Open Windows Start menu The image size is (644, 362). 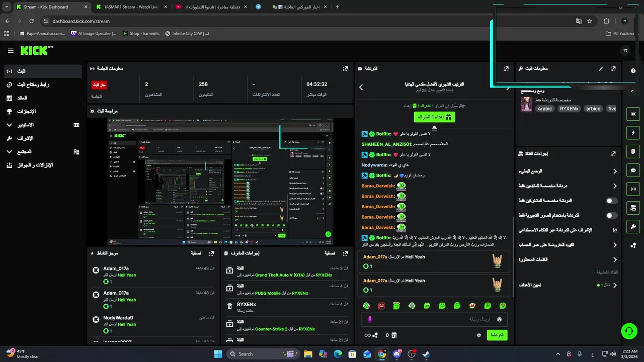pos(218,354)
